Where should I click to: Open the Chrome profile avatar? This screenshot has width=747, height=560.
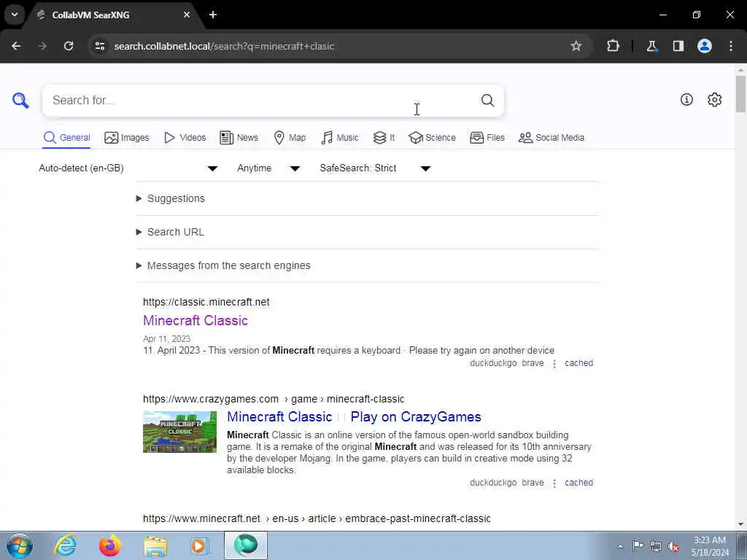(705, 46)
